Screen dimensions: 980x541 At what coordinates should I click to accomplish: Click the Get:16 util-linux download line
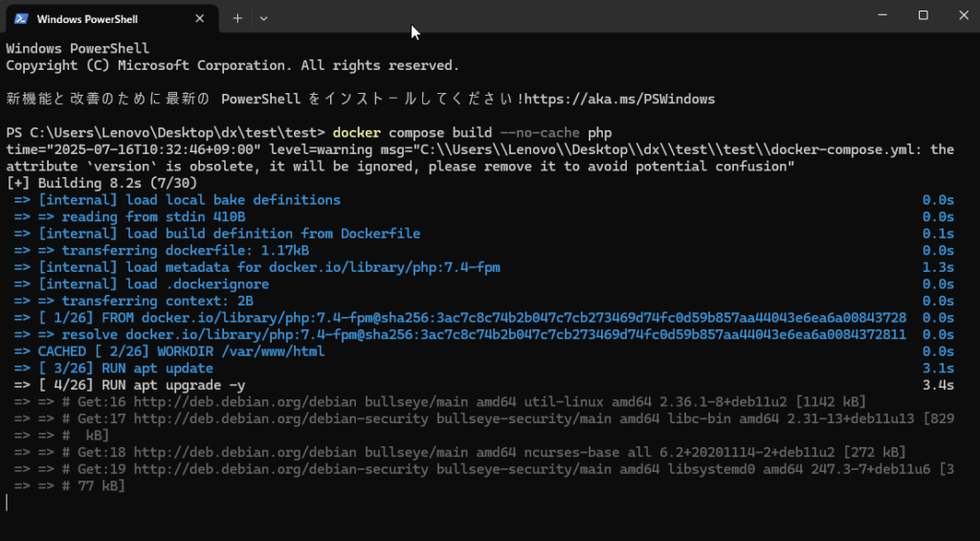tap(459, 401)
